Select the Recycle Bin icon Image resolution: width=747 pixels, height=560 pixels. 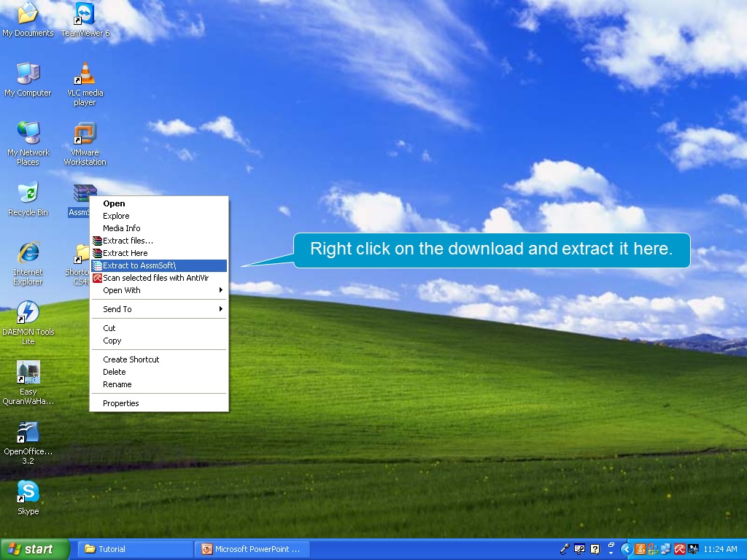pos(28,199)
